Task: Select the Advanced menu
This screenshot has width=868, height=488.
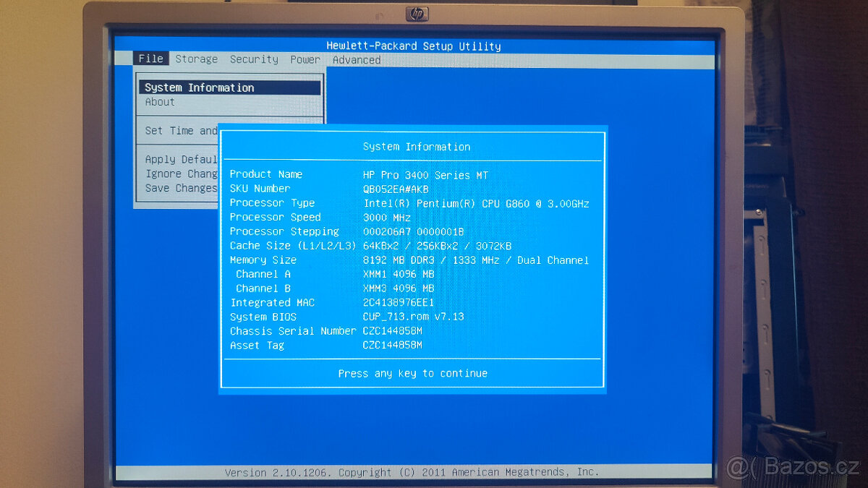Action: (356, 60)
